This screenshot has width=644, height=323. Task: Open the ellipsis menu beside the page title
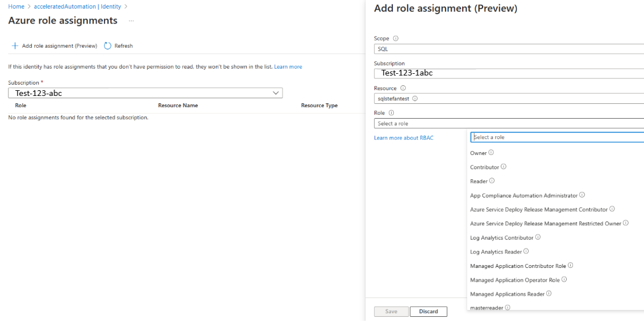pyautogui.click(x=131, y=21)
